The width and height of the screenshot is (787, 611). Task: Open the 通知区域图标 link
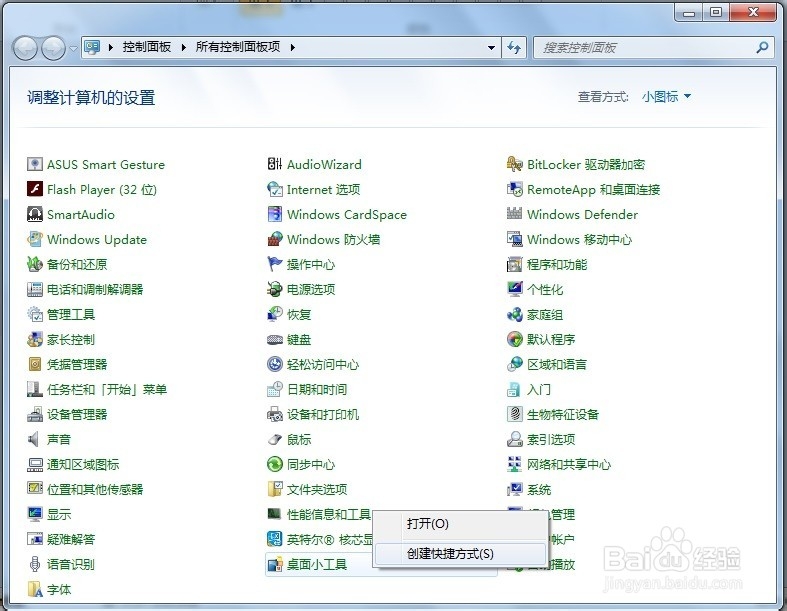click(x=83, y=464)
